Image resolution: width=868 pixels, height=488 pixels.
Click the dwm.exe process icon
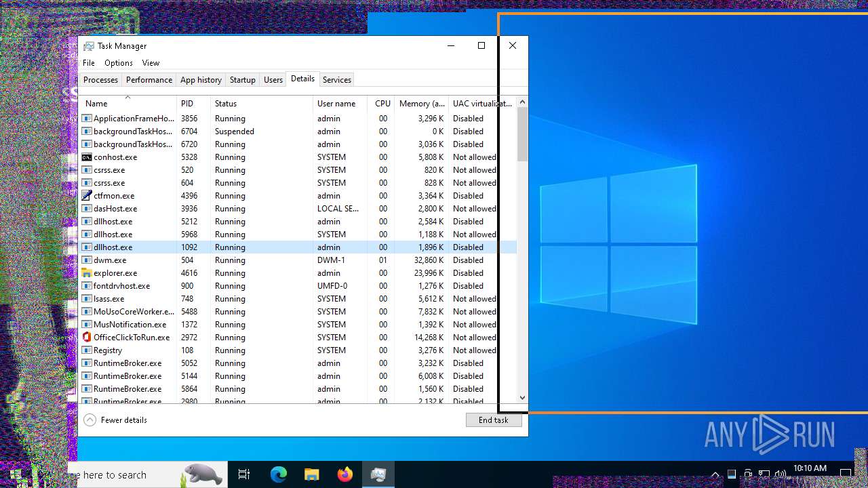click(87, 260)
